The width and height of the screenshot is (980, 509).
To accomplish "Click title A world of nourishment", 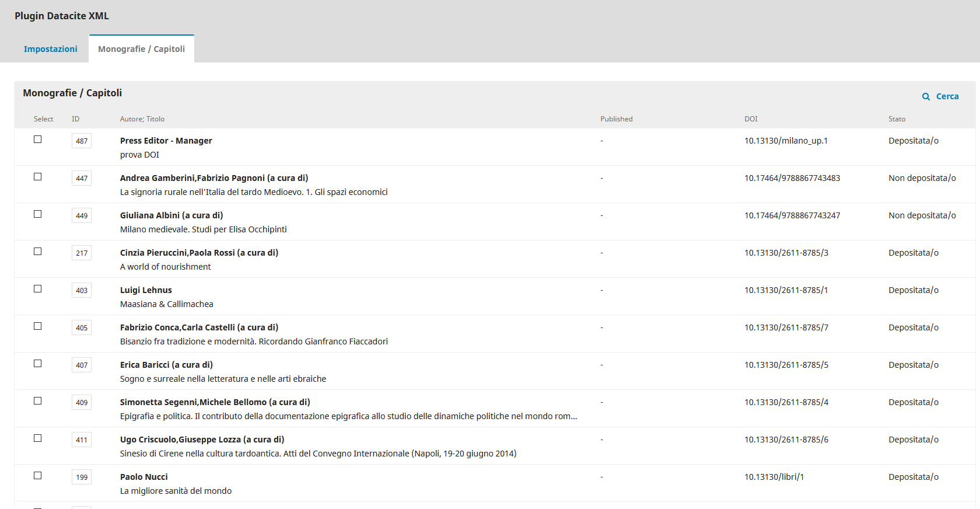I will coord(166,267).
